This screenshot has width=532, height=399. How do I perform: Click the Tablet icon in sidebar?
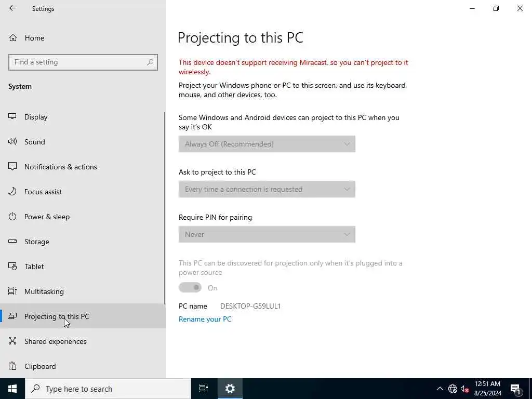tap(12, 267)
